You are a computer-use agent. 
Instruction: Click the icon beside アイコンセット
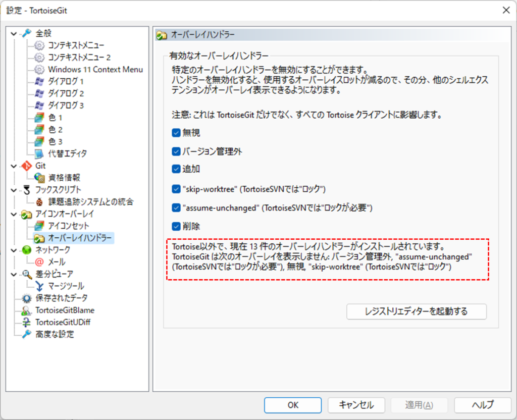coord(39,226)
